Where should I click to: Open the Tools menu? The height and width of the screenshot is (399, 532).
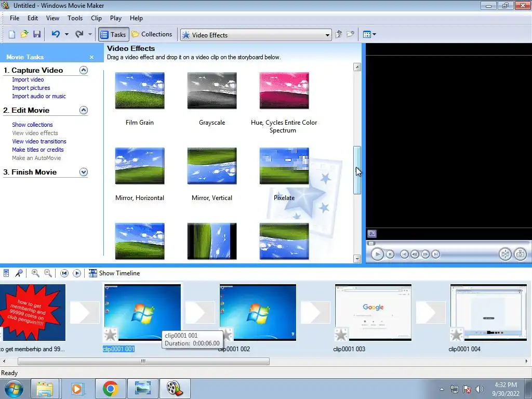click(x=75, y=18)
